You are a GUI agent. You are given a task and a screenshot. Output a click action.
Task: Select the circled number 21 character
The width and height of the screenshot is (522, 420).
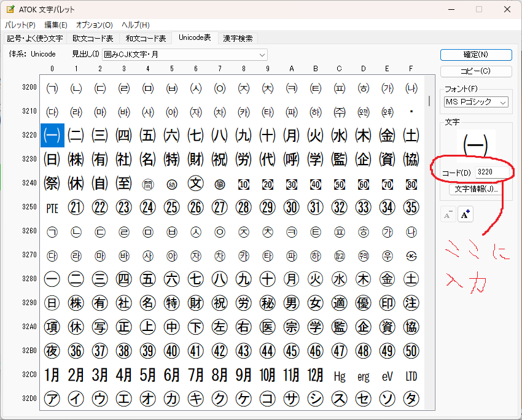(76, 208)
